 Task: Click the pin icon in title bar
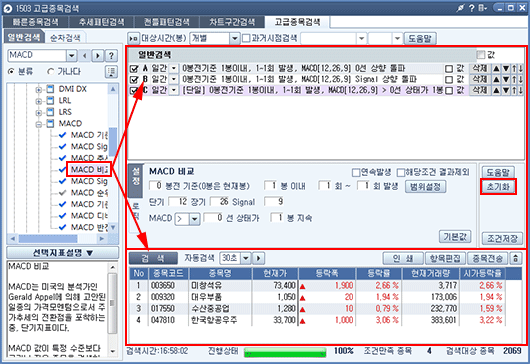click(x=460, y=8)
